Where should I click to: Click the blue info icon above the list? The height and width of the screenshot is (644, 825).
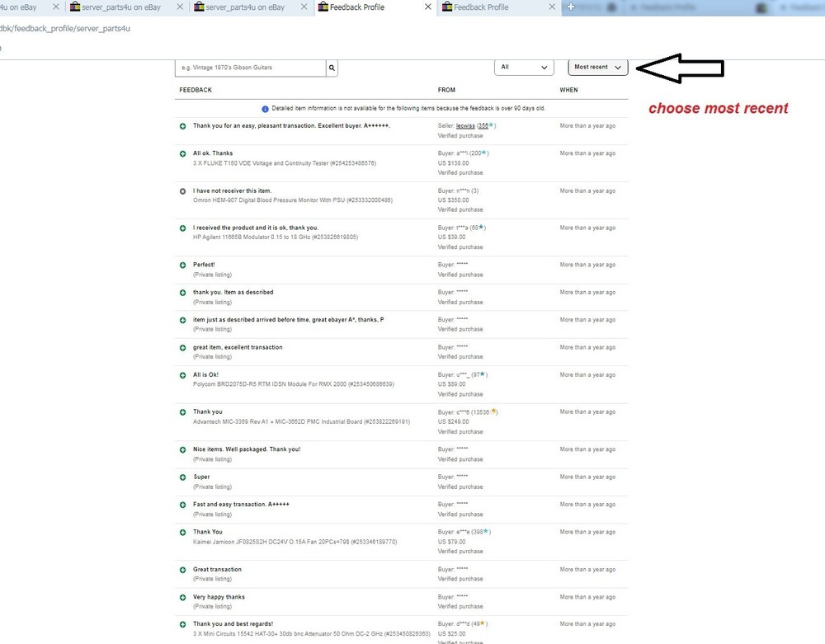click(265, 108)
